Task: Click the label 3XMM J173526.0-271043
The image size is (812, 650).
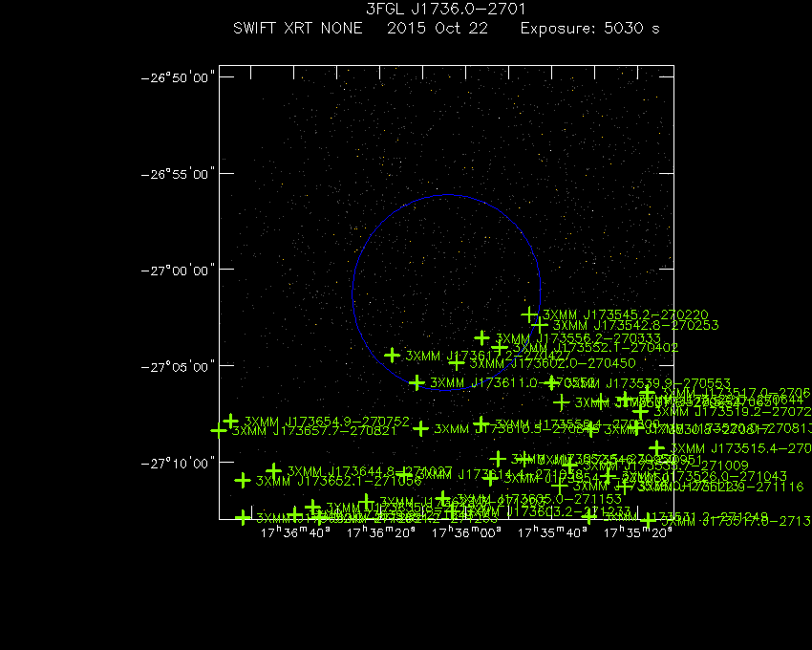Action: point(704,476)
